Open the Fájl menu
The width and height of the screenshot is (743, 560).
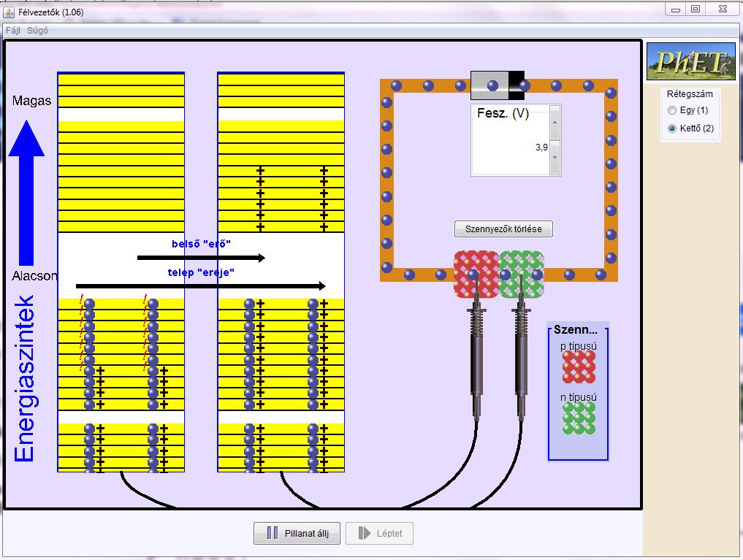[x=13, y=31]
